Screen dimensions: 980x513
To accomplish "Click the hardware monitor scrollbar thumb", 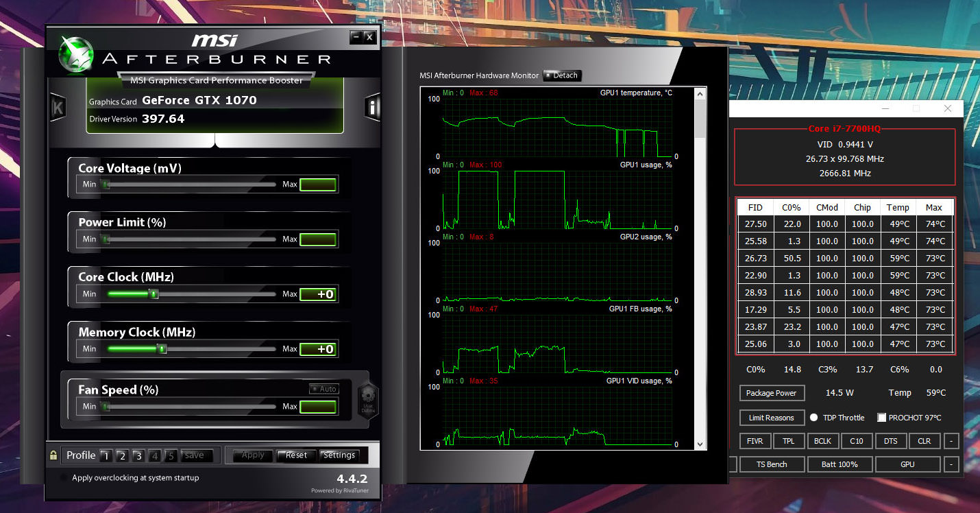I will pyautogui.click(x=700, y=119).
